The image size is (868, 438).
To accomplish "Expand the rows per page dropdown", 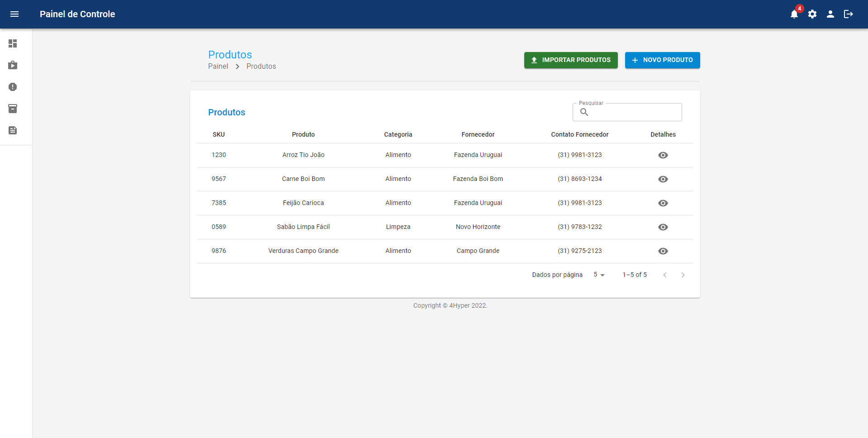I will (x=599, y=275).
